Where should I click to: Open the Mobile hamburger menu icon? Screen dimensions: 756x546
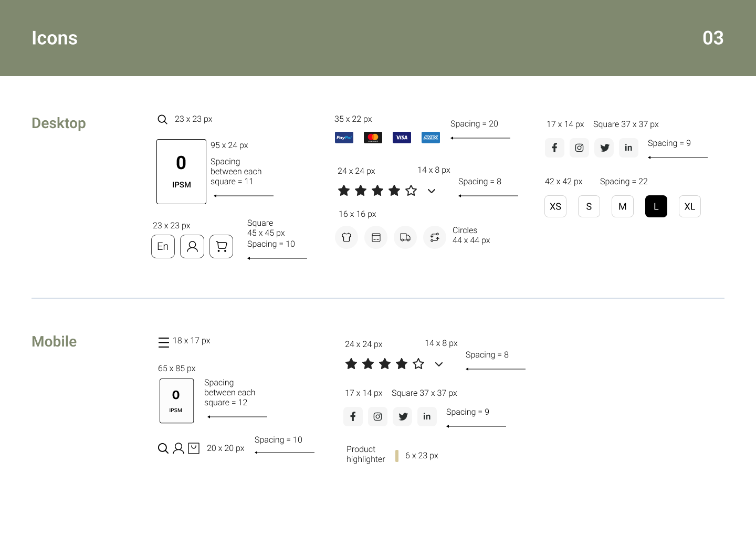point(164,343)
